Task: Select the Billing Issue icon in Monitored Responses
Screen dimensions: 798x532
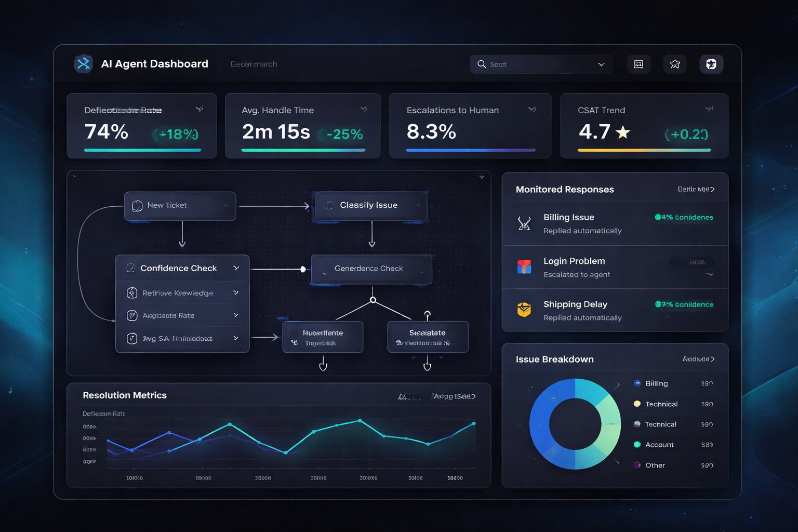Action: [525, 223]
